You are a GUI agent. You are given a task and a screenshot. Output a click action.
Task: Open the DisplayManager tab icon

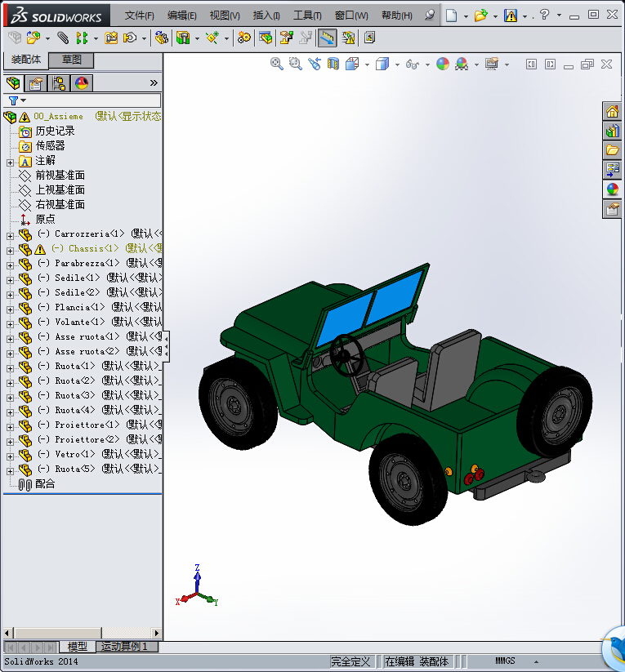pyautogui.click(x=82, y=83)
